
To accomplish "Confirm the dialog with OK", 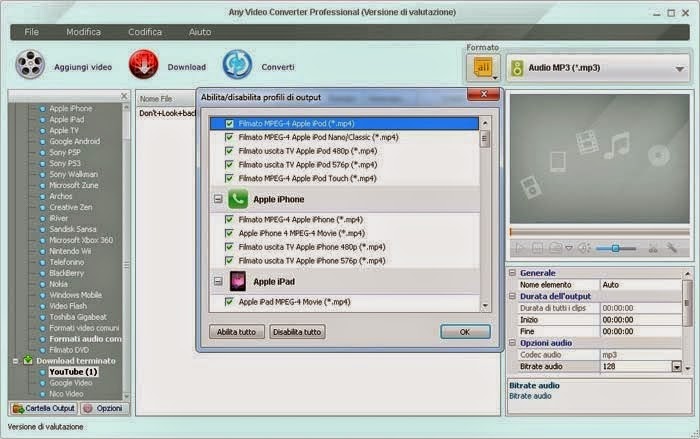I will click(465, 332).
